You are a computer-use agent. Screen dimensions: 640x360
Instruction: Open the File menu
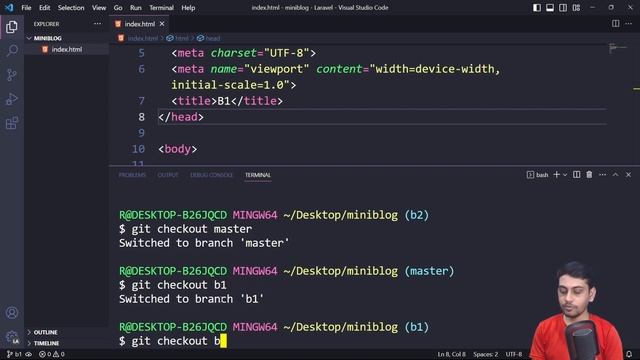pyautogui.click(x=26, y=8)
